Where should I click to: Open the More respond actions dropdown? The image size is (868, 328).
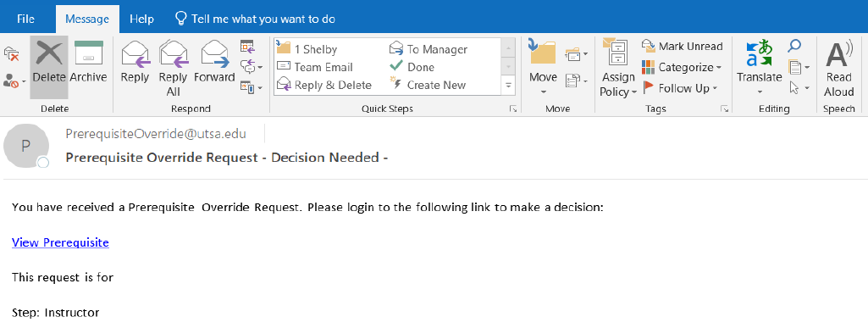(251, 87)
